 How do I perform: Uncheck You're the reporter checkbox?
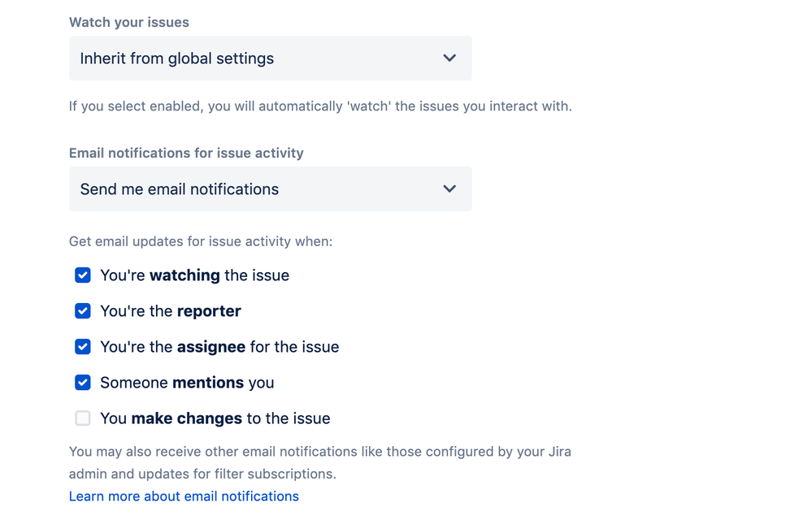point(82,310)
